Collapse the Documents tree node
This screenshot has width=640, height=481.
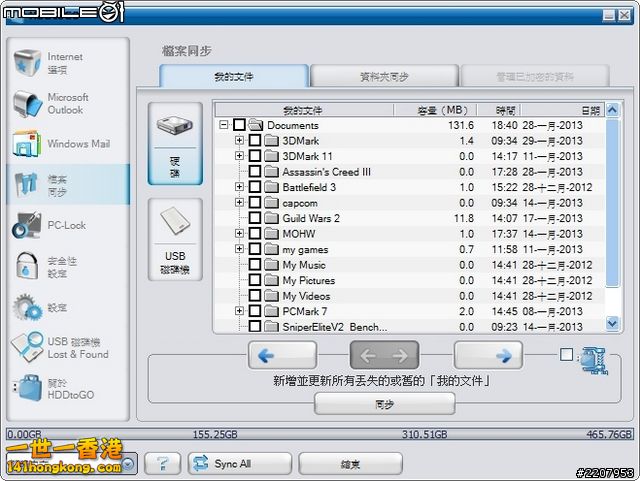223,125
